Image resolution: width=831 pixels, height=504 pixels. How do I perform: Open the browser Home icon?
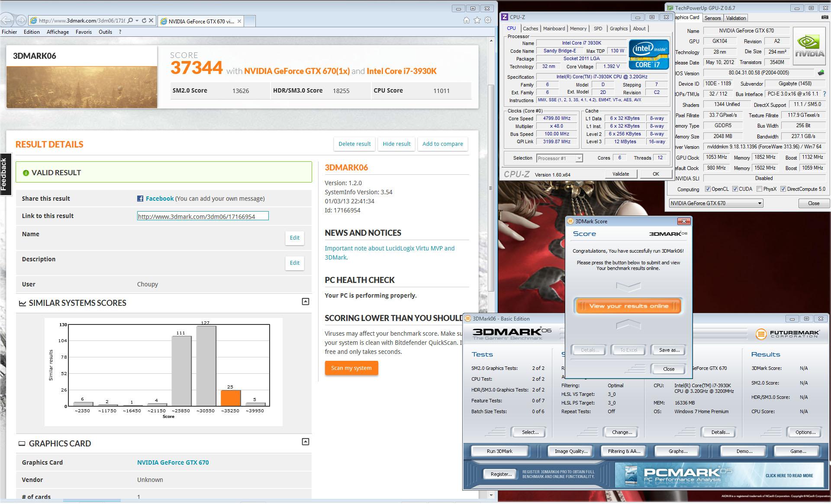point(466,20)
